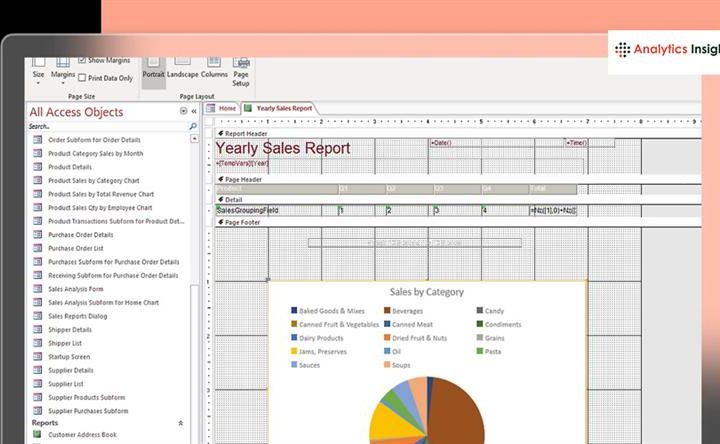Click the Sales Analysis Form icon

38,289
